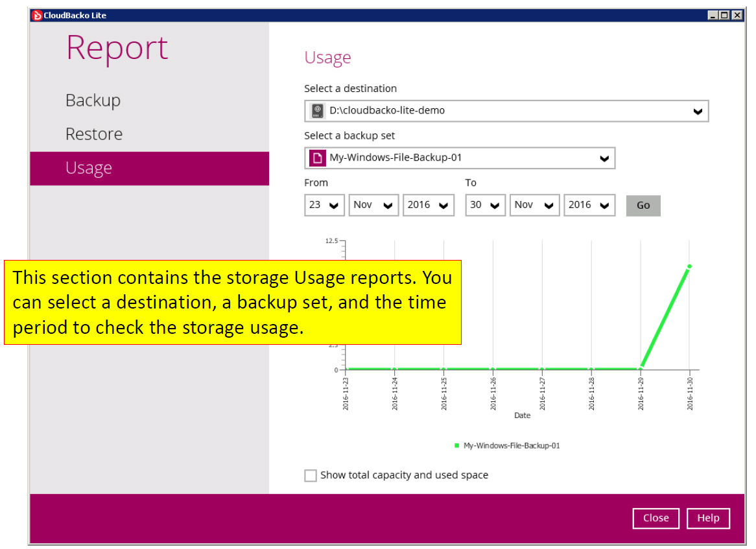Image resolution: width=756 pixels, height=549 pixels.
Task: Open the Select a backup set dropdown
Action: [x=460, y=158]
